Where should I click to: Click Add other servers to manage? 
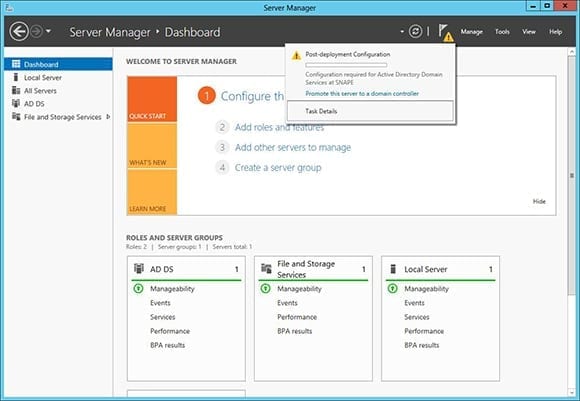pos(293,147)
